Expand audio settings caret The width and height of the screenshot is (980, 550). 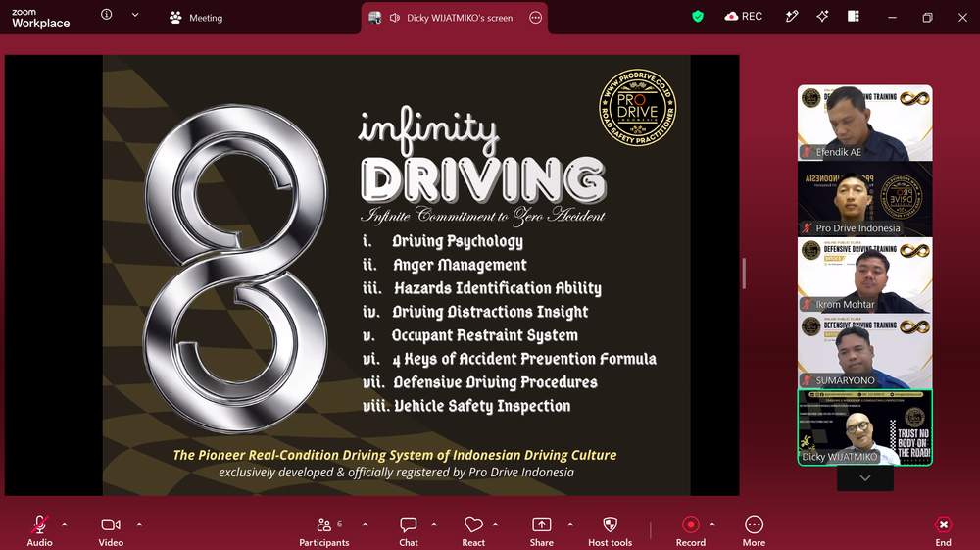point(65,525)
